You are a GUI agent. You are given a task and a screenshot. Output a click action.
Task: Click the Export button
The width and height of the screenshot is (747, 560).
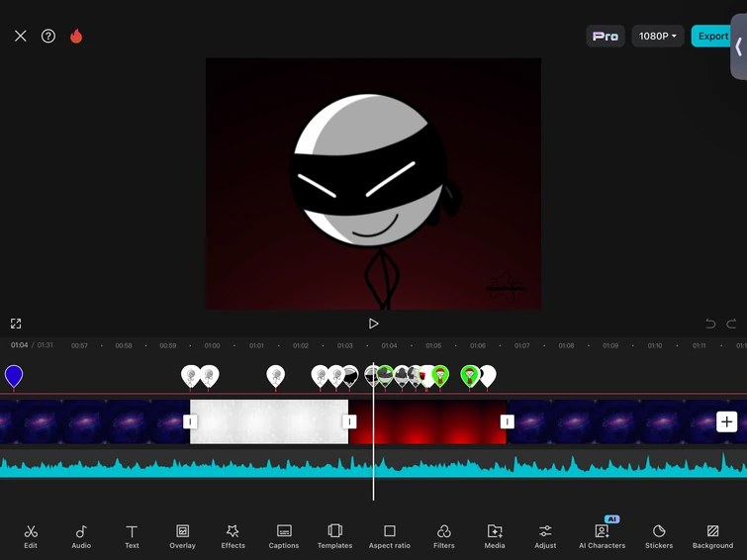coord(712,37)
